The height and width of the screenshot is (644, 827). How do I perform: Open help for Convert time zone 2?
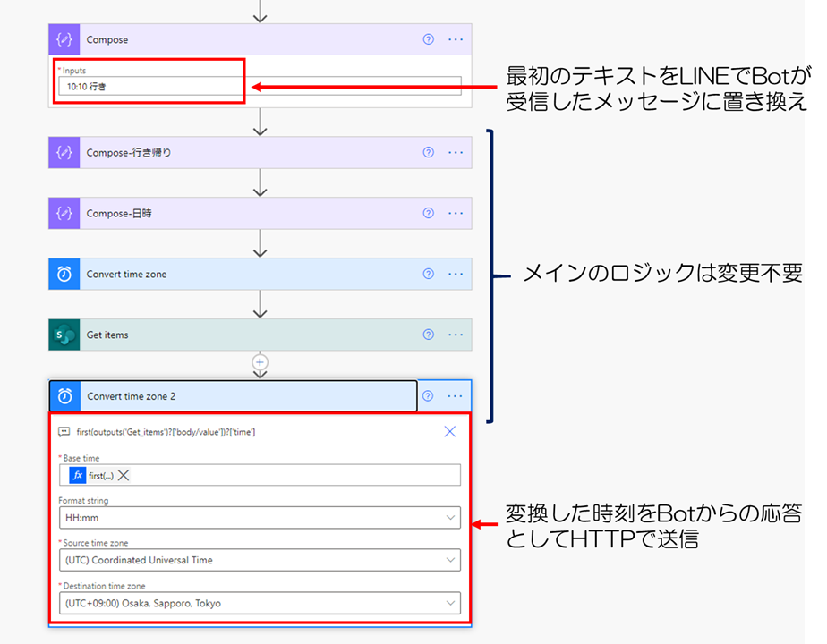coord(428,396)
